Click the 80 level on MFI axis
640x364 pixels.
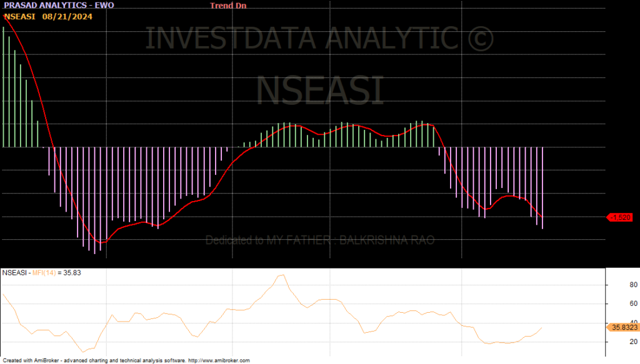(x=615, y=285)
